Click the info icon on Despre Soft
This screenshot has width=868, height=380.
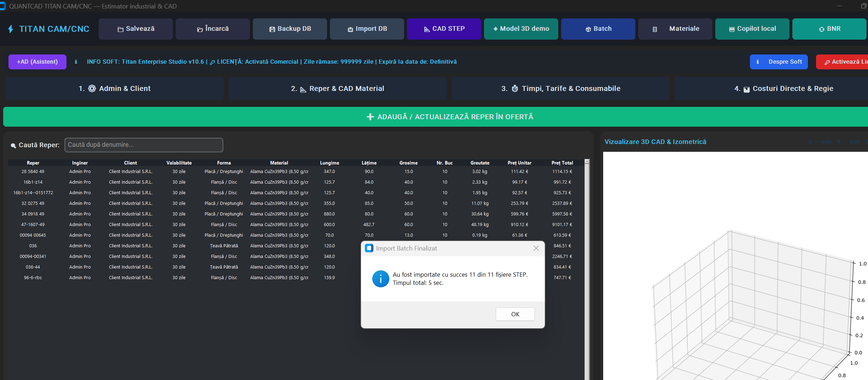click(x=758, y=62)
